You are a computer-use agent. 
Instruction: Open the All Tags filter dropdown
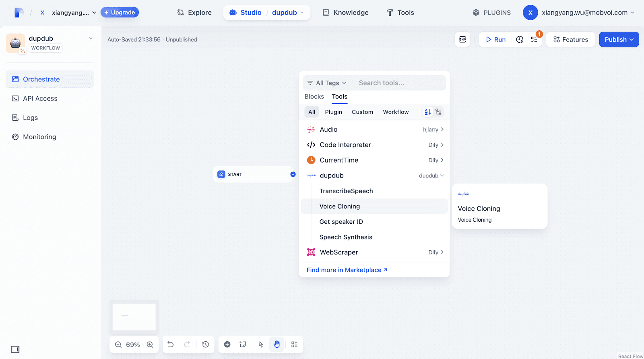(x=327, y=83)
